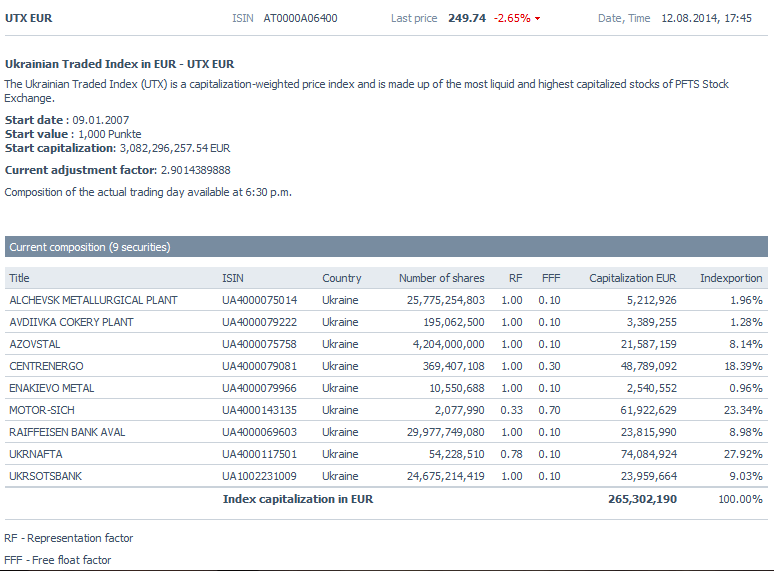Select the UKRNAFTA row title
The width and height of the screenshot is (774, 571).
[36, 454]
